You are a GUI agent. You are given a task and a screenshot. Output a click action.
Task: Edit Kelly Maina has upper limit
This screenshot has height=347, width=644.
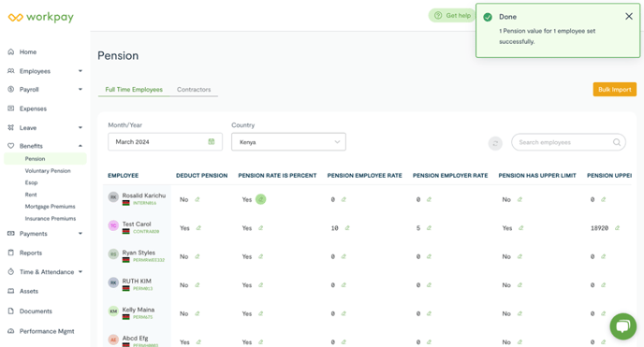pos(520,313)
